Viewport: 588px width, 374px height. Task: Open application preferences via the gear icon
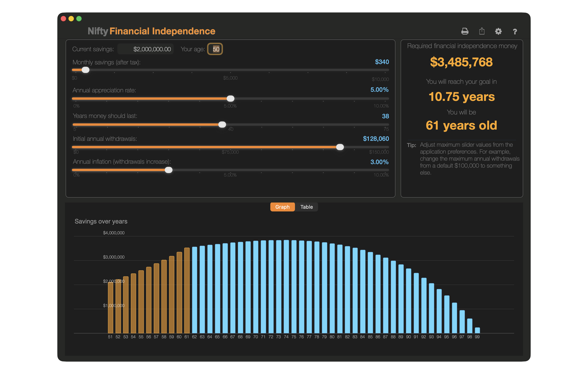point(498,31)
